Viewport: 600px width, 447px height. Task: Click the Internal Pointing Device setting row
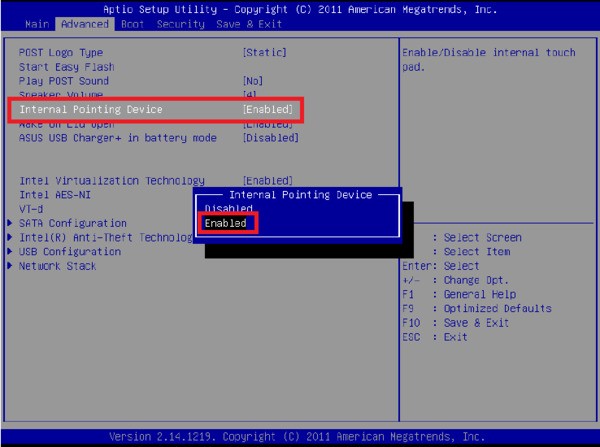(x=91, y=109)
